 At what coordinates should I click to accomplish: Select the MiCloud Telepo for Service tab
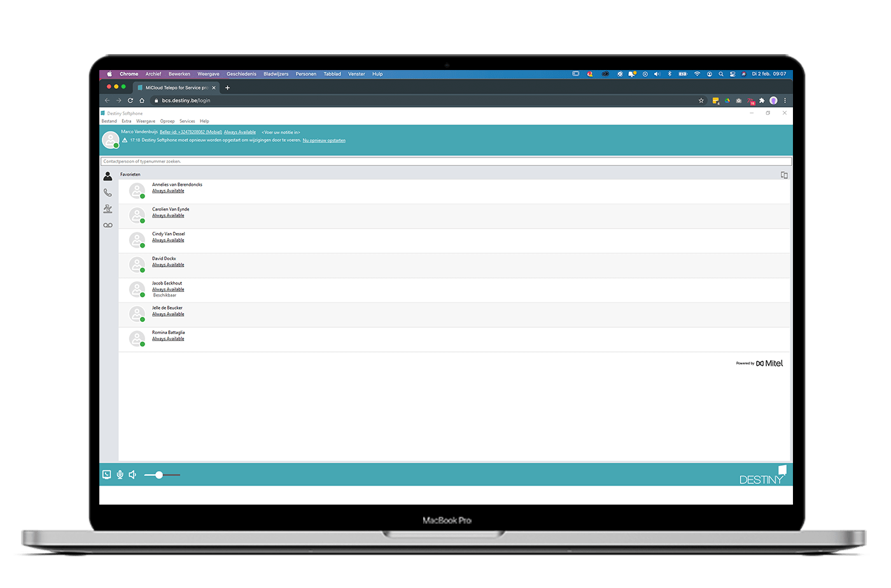177,88
